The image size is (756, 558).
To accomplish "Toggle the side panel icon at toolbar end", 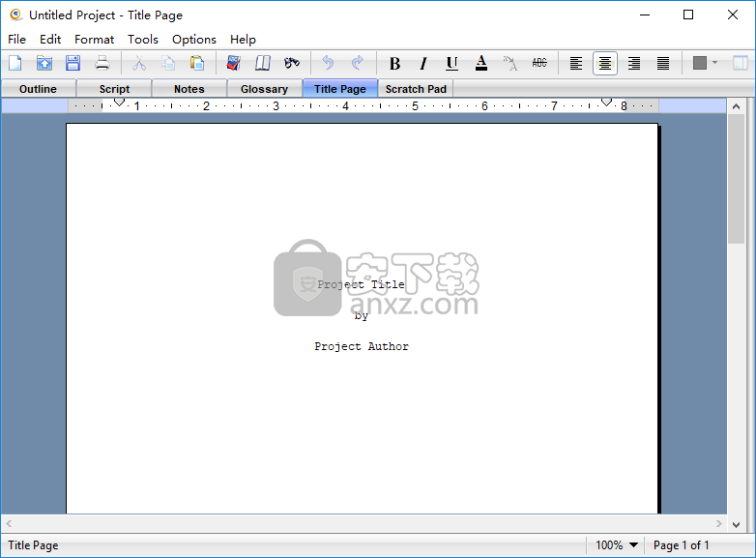I will [x=741, y=63].
